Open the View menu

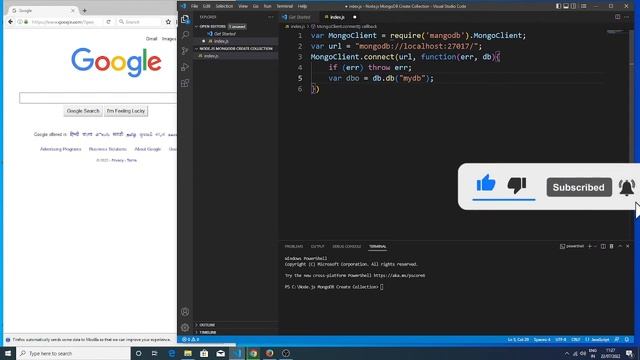coord(243,6)
